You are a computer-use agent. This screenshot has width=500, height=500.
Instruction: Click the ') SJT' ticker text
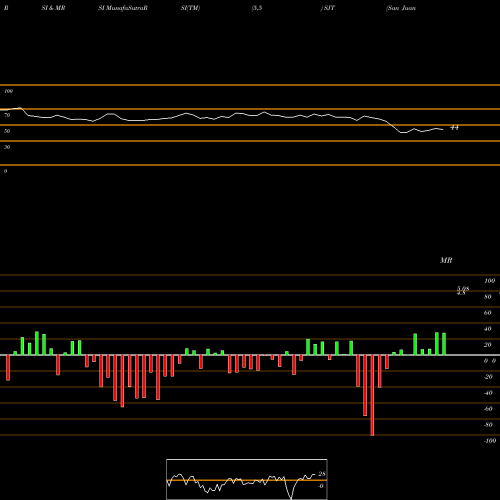click(x=328, y=8)
